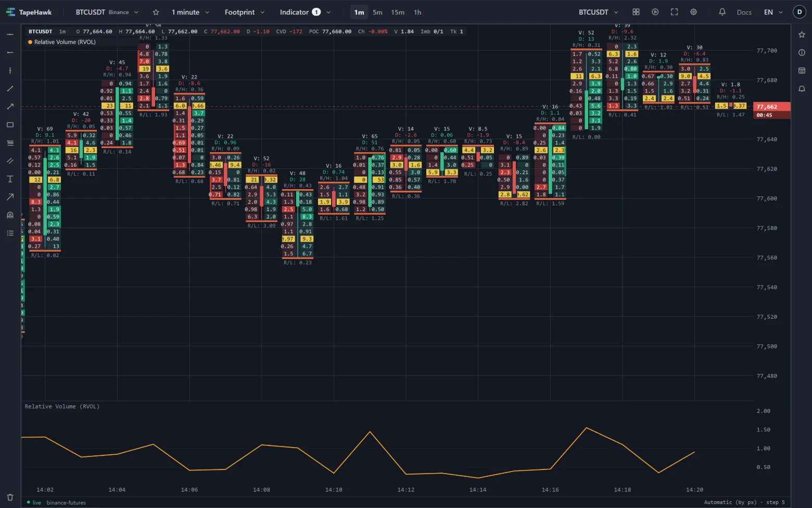Viewport: 812px width, 508px height.
Task: Select the Fibonacci levels tool
Action: (10, 143)
